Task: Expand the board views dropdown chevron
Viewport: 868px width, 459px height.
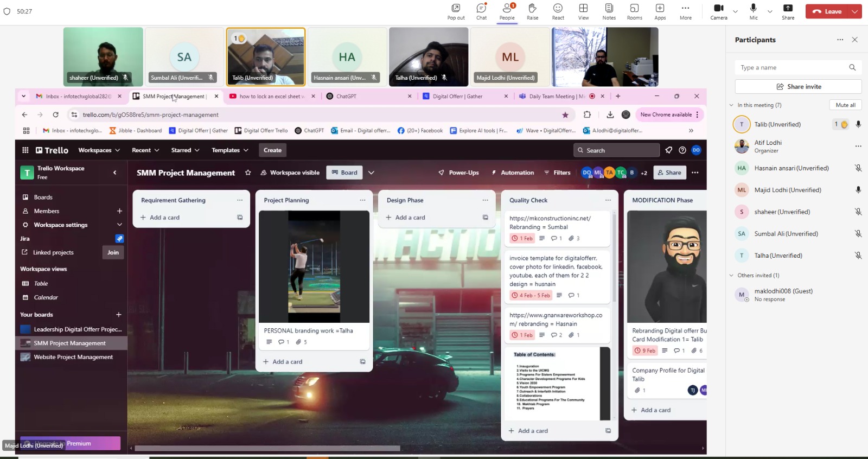Action: [371, 173]
